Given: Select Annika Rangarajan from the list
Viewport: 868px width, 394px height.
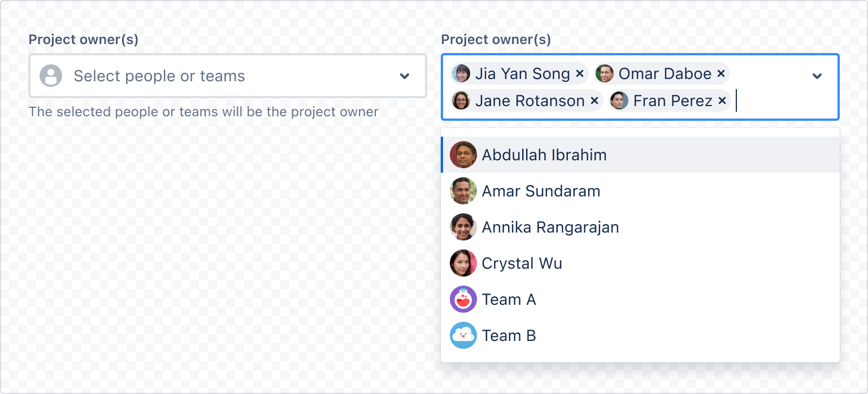Looking at the screenshot, I should pyautogui.click(x=550, y=227).
